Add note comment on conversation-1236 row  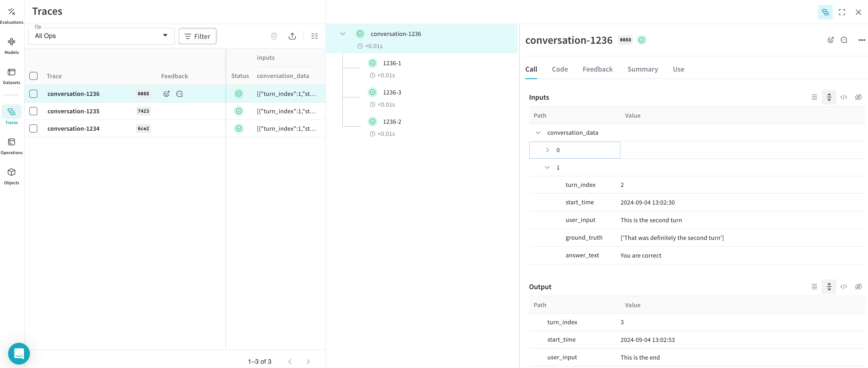coord(179,94)
